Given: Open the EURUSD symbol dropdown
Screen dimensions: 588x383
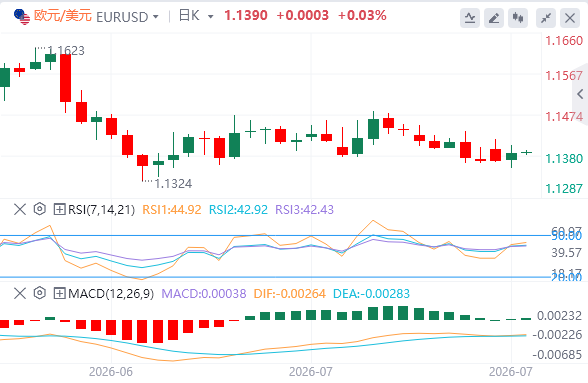Looking at the screenshot, I should tap(156, 17).
